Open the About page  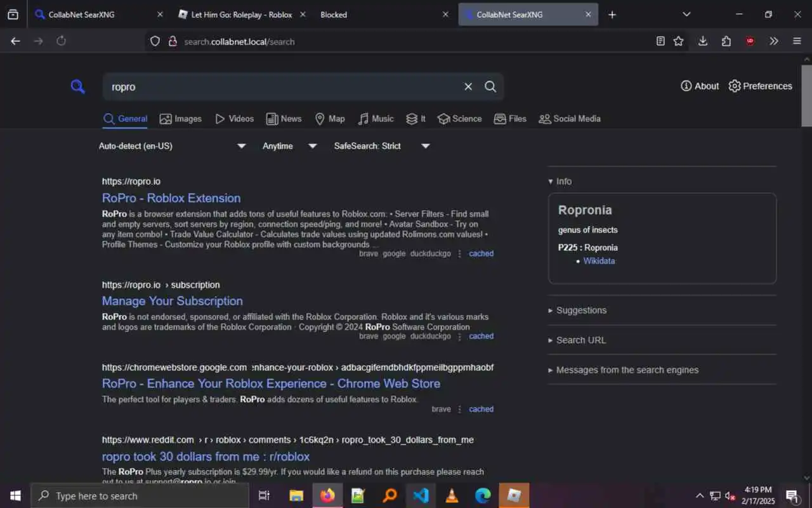point(700,86)
